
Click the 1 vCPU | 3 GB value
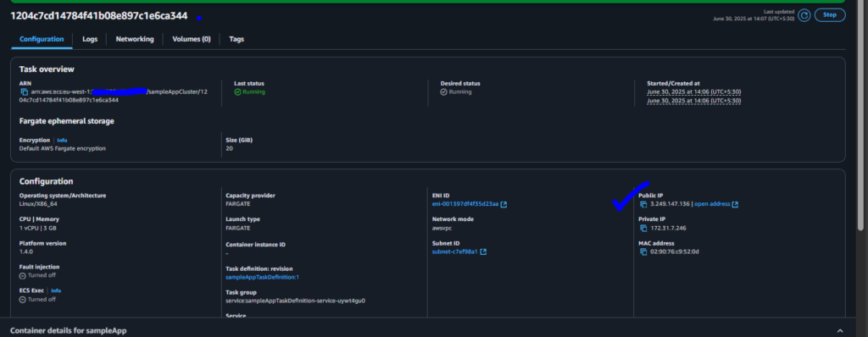click(38, 228)
